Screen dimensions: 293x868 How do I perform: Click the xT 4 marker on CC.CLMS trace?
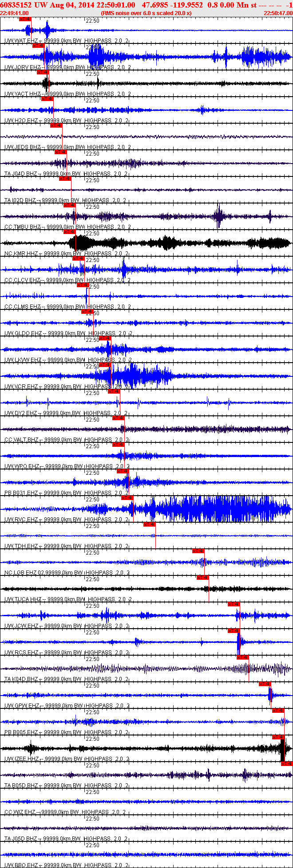83,285
